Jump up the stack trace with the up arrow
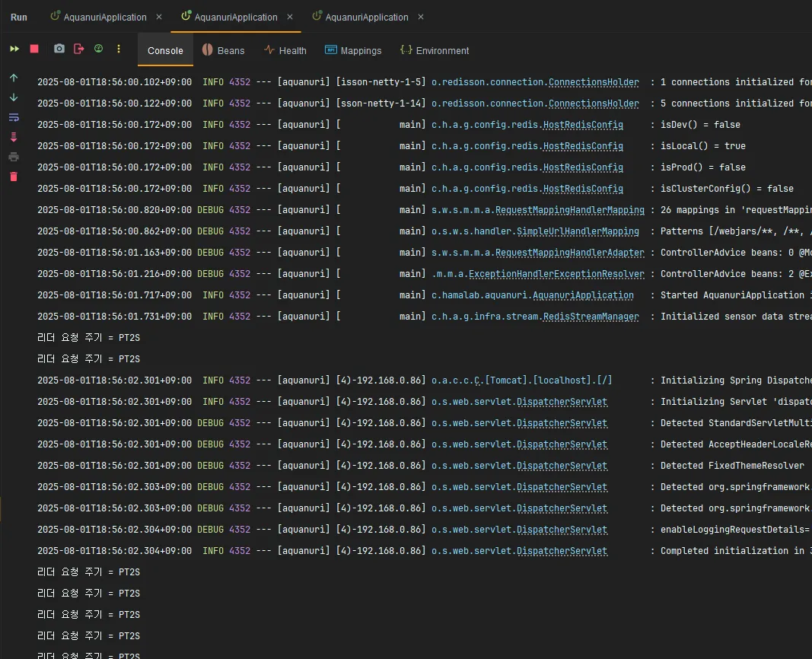Viewport: 812px width, 659px height. point(14,78)
